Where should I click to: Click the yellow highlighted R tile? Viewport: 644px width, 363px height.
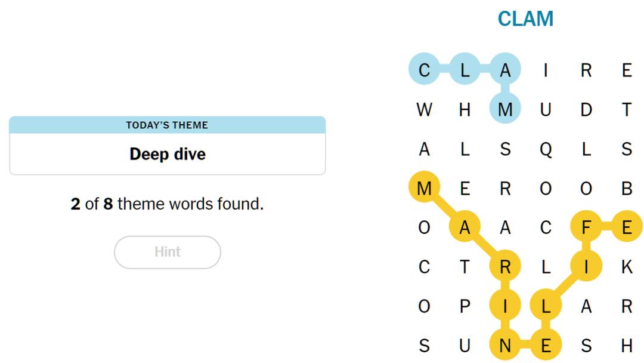[505, 267]
